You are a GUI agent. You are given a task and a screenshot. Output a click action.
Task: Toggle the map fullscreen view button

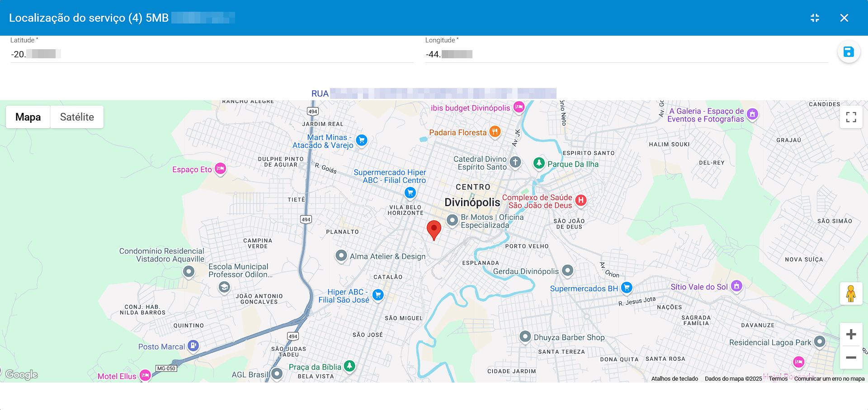[x=851, y=117]
